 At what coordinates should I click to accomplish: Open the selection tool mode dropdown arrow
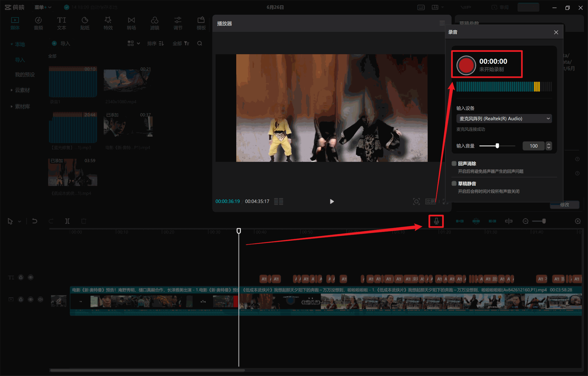click(19, 221)
